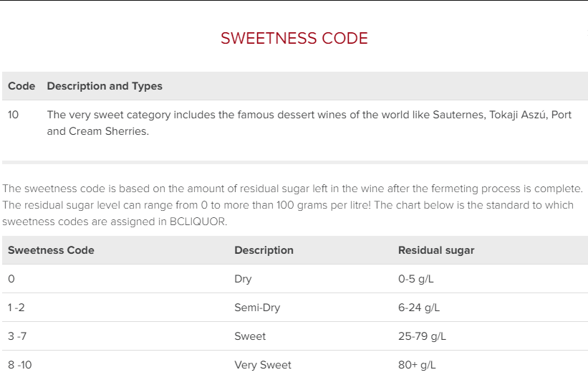Select code 10 in first table
The height and width of the screenshot is (385, 588).
click(13, 115)
